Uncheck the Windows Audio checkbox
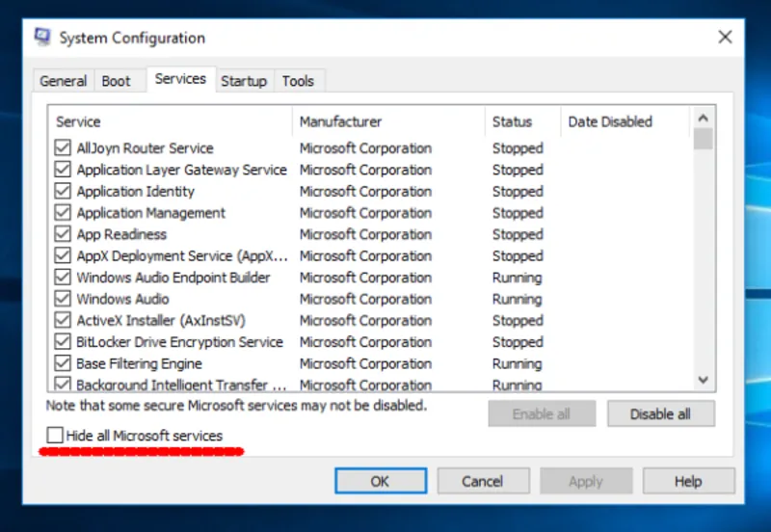 pyautogui.click(x=63, y=299)
